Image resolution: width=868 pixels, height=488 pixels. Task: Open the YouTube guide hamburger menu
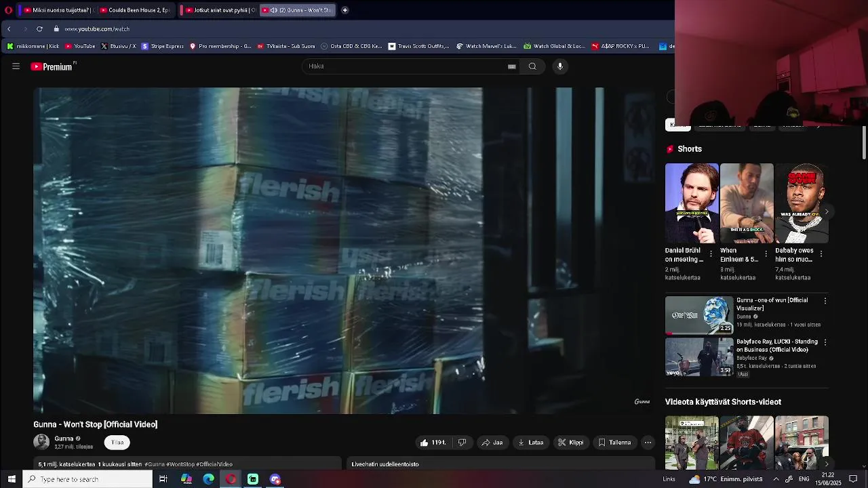coord(16,66)
